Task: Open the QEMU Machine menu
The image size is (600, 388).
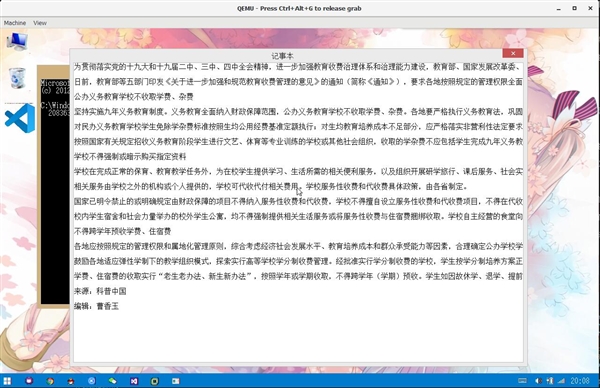Action: tap(15, 23)
